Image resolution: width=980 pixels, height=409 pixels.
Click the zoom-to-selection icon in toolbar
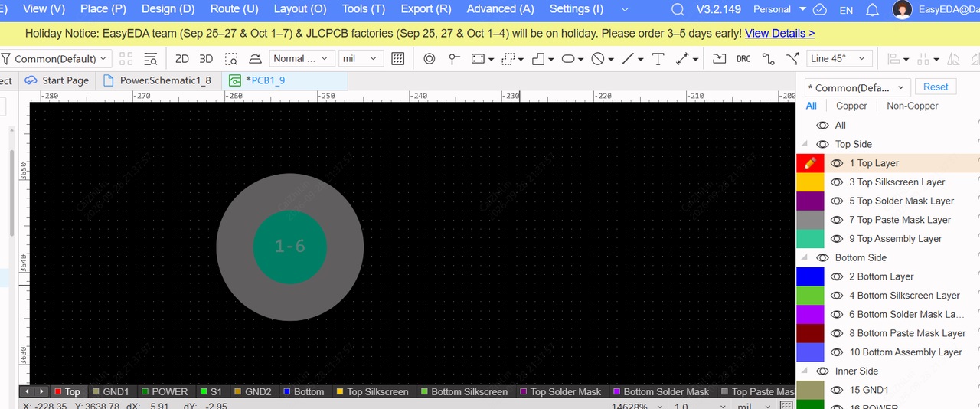[x=231, y=59]
